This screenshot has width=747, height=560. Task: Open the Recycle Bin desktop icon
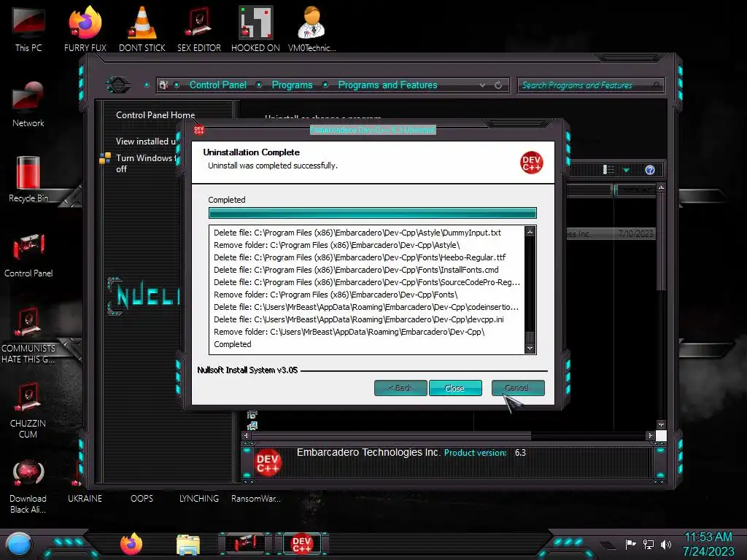28,179
